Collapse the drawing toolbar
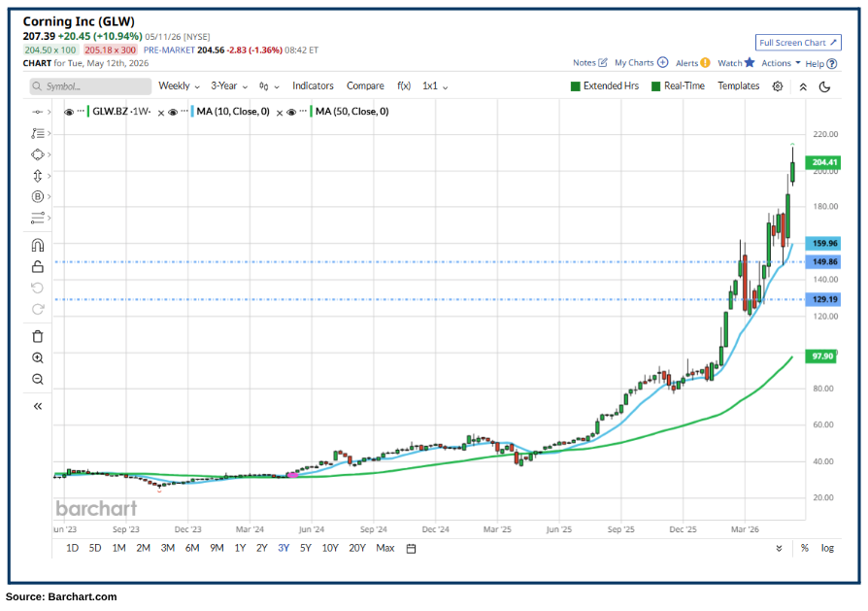Viewport: 868px width, 611px height. click(x=38, y=406)
